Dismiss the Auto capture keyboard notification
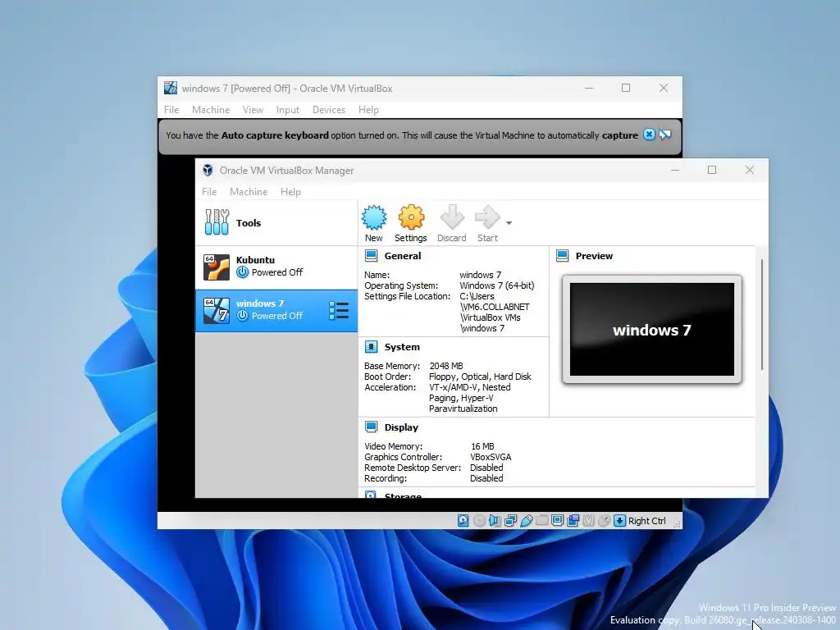 [649, 135]
